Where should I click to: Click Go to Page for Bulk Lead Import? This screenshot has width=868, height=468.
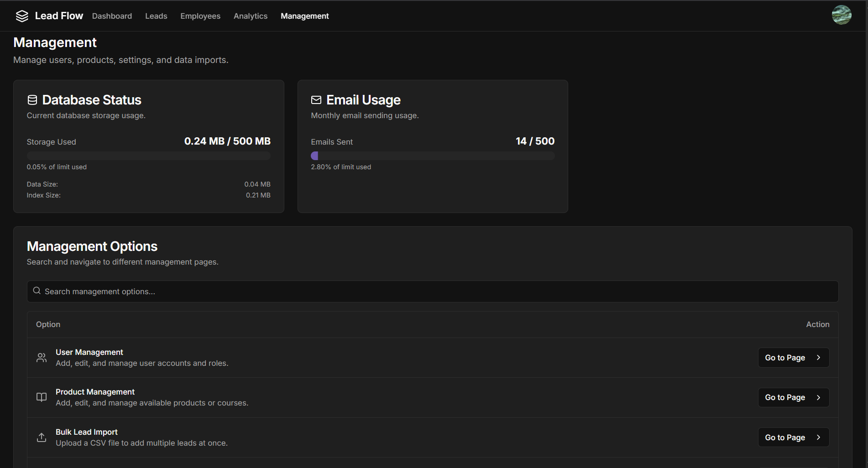coord(793,437)
